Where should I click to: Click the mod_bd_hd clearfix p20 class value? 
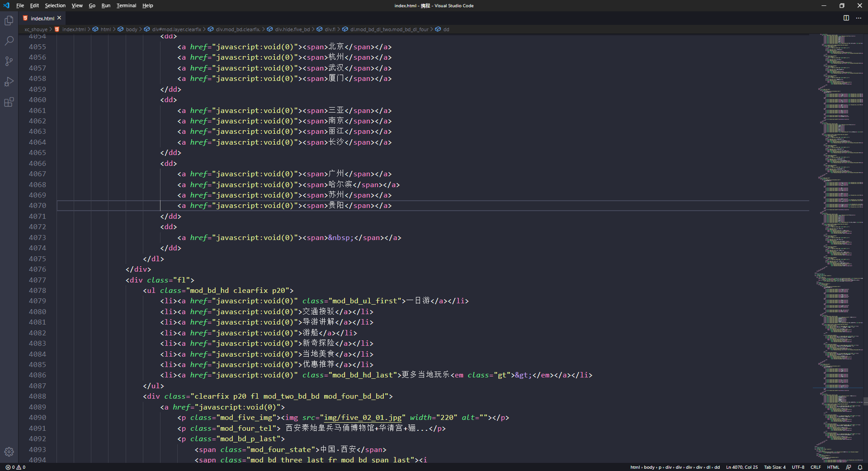(x=237, y=291)
